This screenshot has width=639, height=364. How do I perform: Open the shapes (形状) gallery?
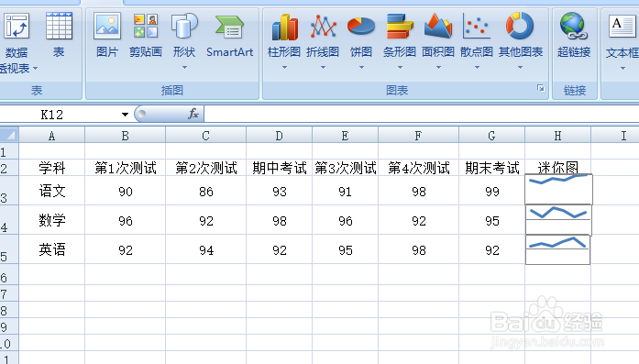tap(184, 40)
